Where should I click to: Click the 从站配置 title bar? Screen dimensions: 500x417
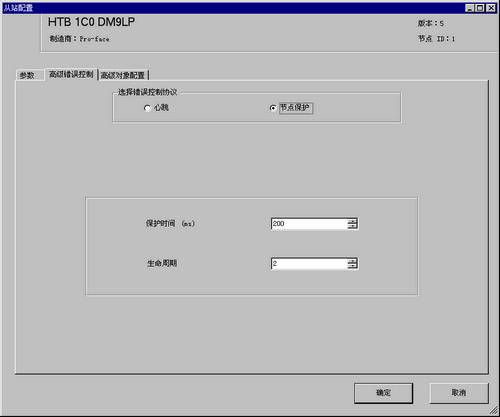(x=233, y=8)
